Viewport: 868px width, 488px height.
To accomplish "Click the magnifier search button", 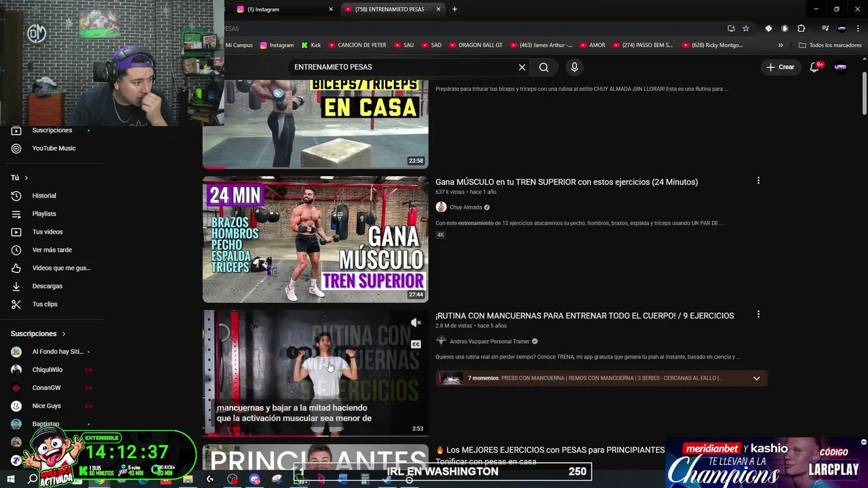I will 544,67.
